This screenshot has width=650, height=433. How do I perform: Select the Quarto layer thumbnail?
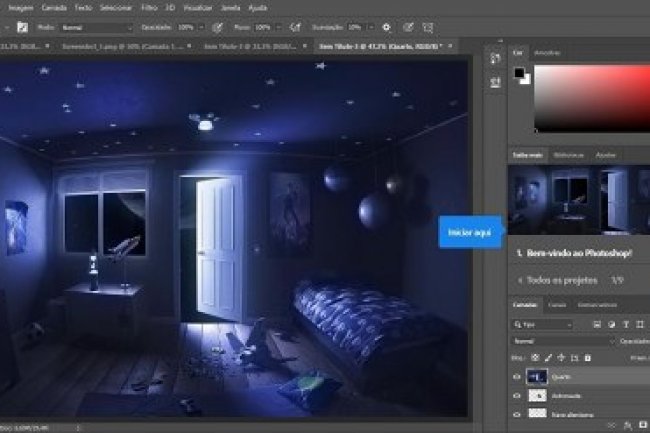pos(537,377)
